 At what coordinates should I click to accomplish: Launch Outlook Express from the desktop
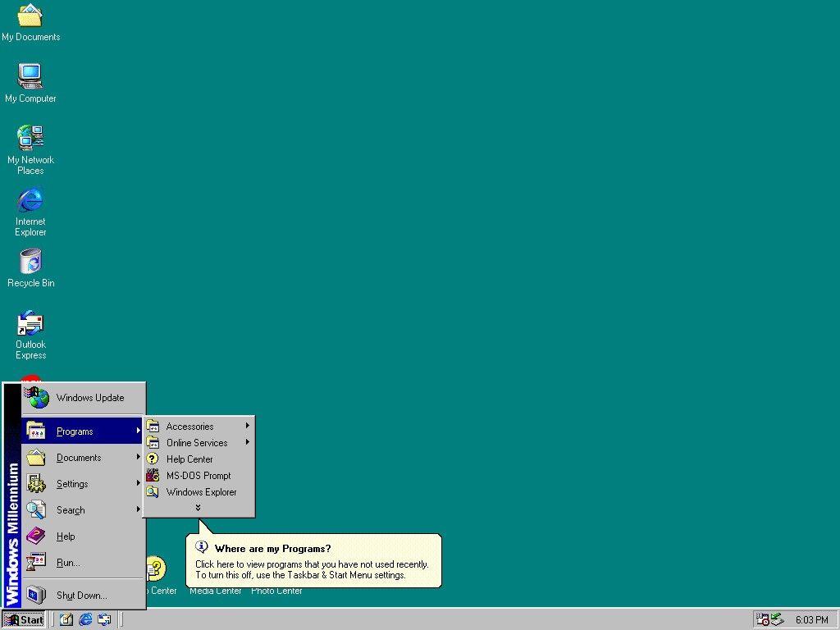tap(30, 322)
